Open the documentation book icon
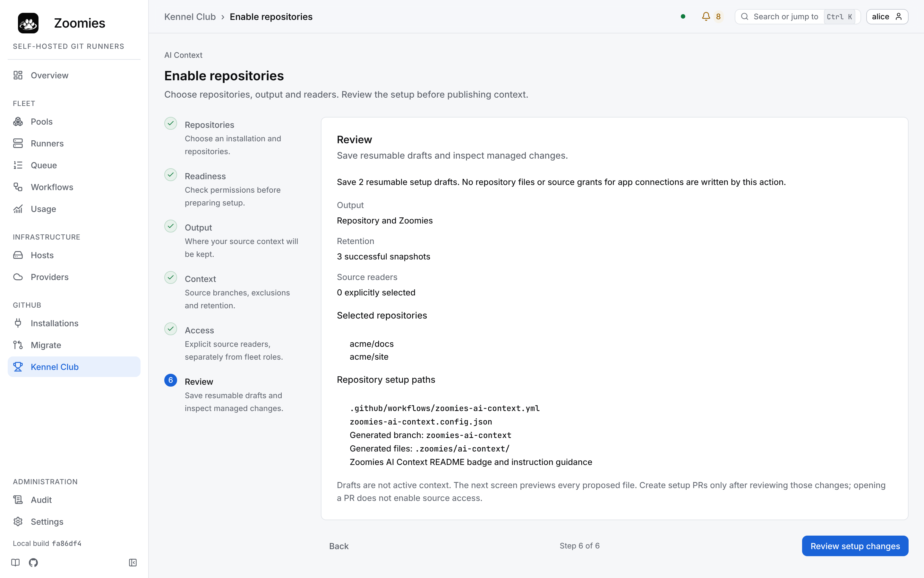924x578 pixels. point(15,562)
